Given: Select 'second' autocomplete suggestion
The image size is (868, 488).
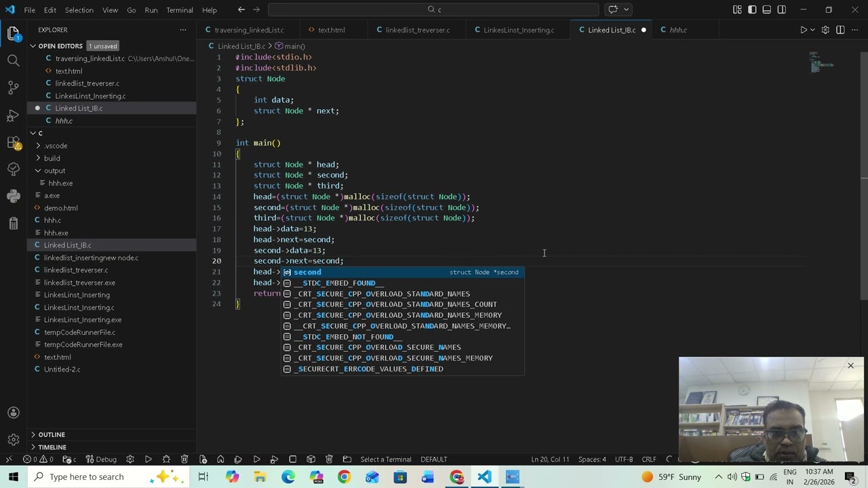Looking at the screenshot, I should [x=403, y=272].
